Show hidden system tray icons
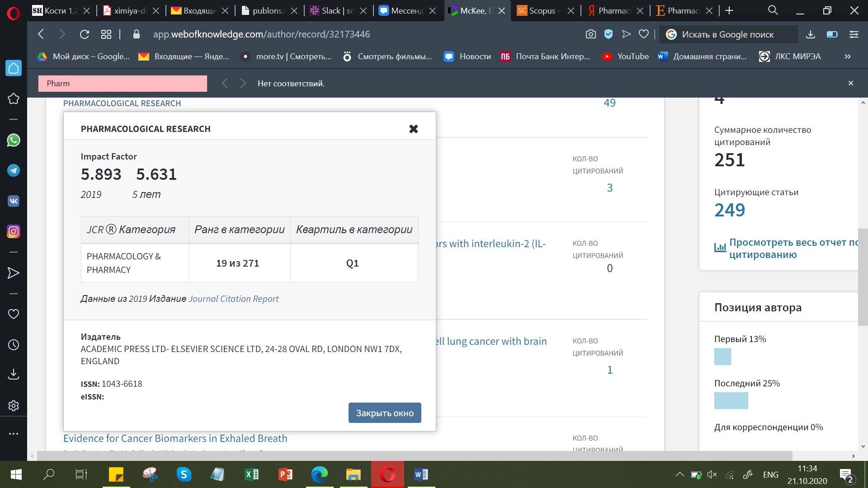Viewport: 868px width, 488px height. 679,474
